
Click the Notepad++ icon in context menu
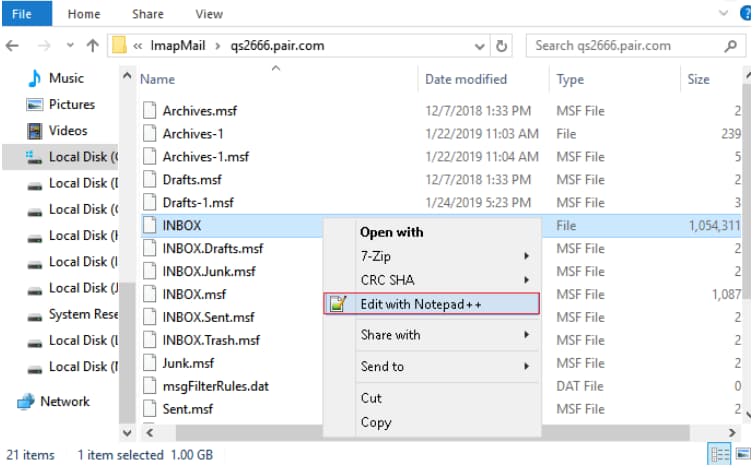tap(338, 304)
